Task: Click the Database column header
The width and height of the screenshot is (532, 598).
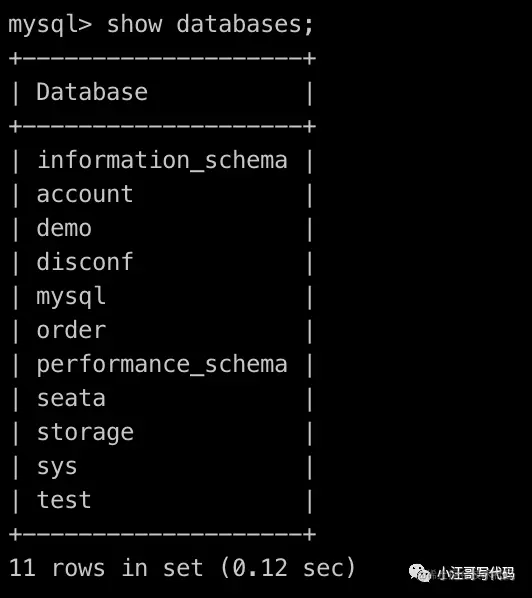Action: [x=92, y=92]
